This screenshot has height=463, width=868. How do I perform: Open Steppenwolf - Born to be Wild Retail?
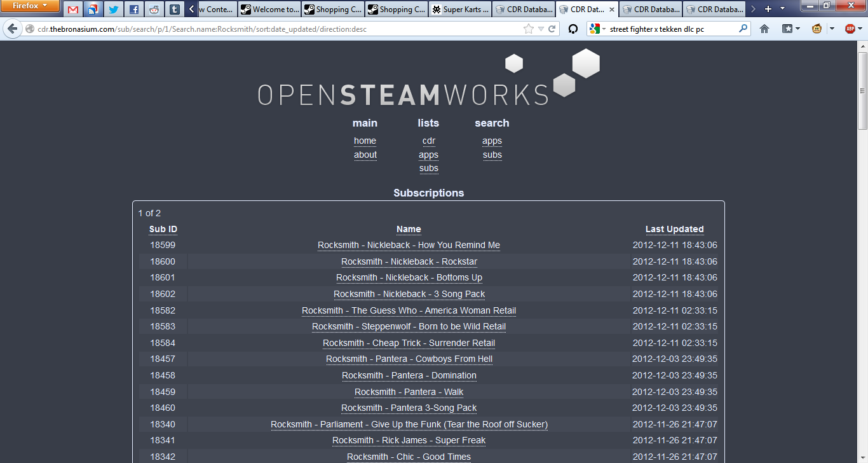(x=409, y=327)
